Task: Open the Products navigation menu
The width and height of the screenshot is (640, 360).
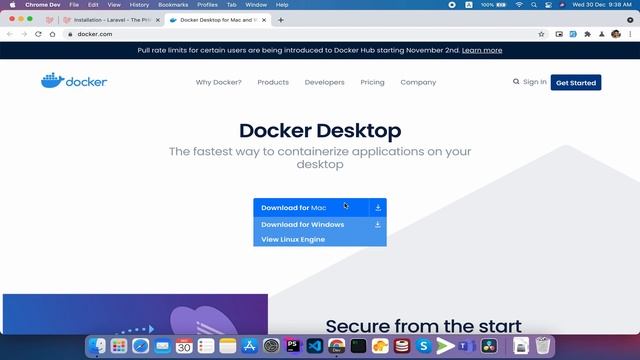Action: tap(273, 82)
